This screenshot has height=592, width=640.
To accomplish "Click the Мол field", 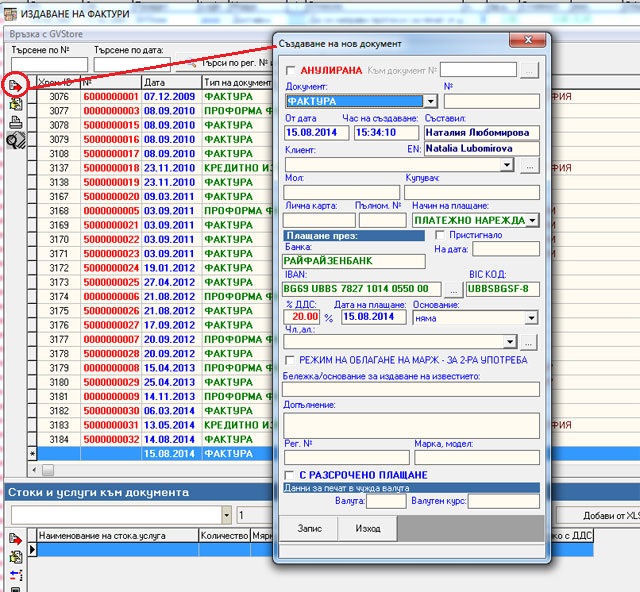I will coord(341,192).
